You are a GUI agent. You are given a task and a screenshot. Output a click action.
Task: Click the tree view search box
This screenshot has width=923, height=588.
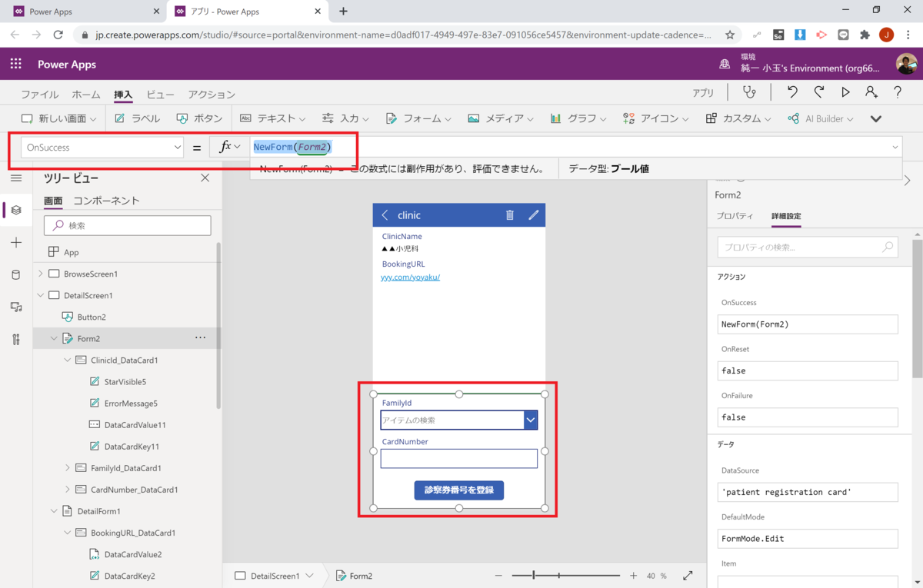pyautogui.click(x=128, y=225)
